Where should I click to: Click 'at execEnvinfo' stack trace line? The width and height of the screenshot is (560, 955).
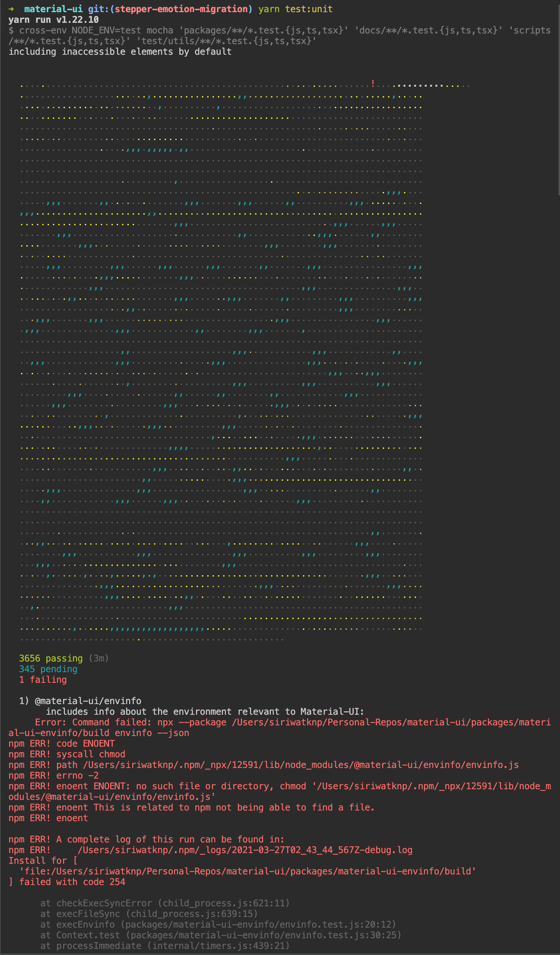point(218,925)
